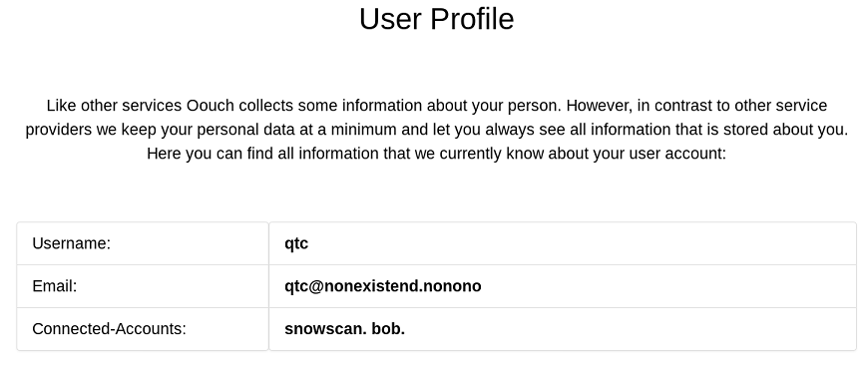Click the User Profile heading
868x365 pixels.
tap(436, 19)
